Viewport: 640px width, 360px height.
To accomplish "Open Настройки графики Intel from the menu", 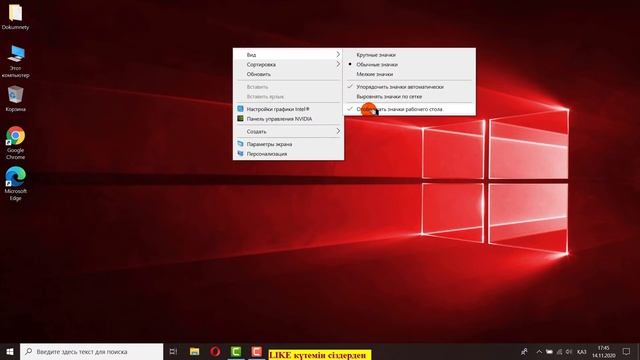I will tap(288, 109).
